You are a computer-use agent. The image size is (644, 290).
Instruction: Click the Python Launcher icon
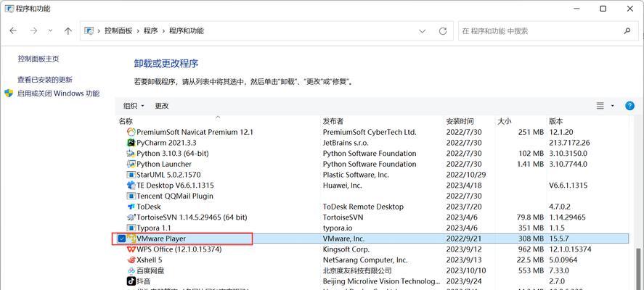[131, 164]
